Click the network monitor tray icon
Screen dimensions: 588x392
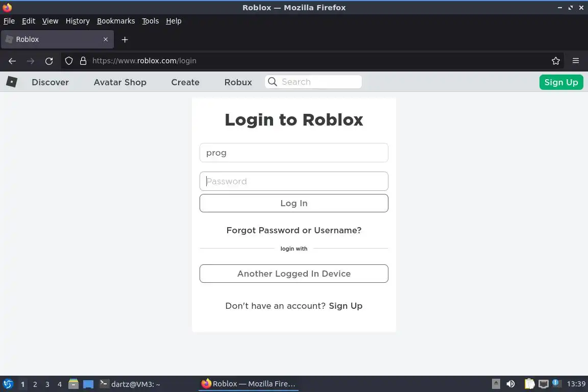(x=544, y=384)
